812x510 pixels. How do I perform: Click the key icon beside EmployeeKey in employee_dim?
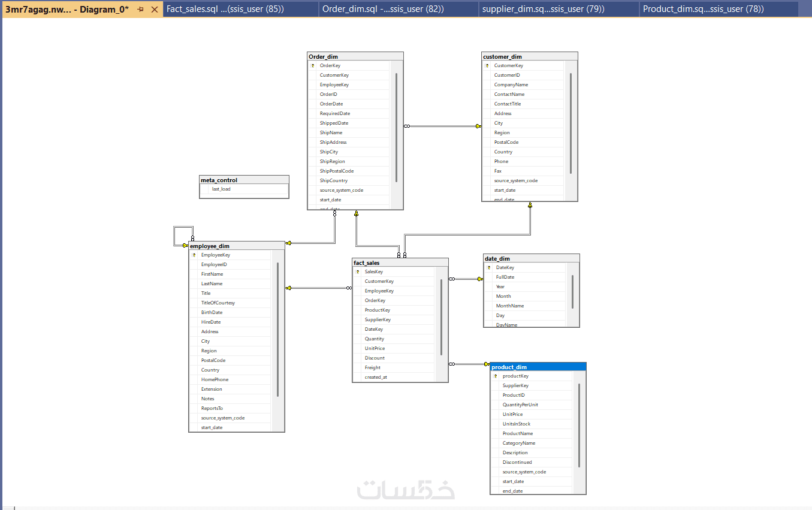194,255
